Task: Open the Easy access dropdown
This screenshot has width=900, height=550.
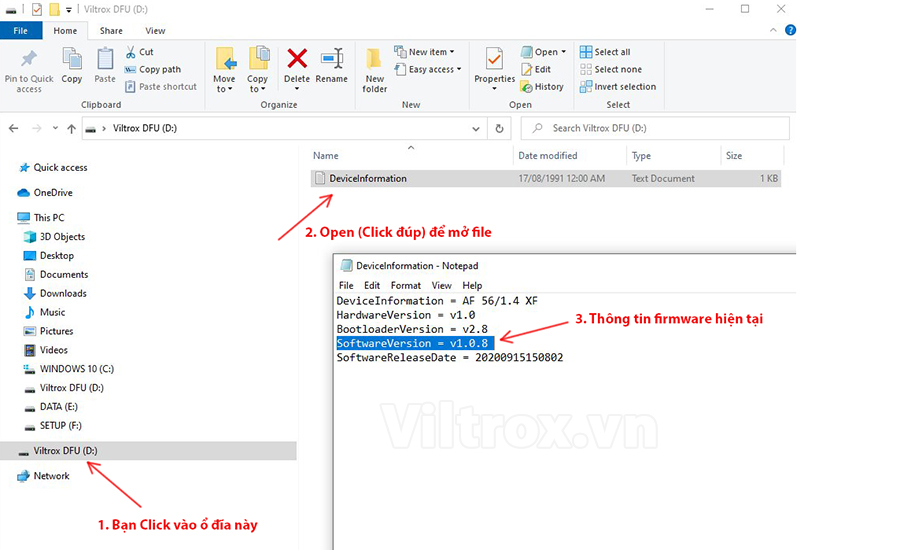Action: point(428,69)
